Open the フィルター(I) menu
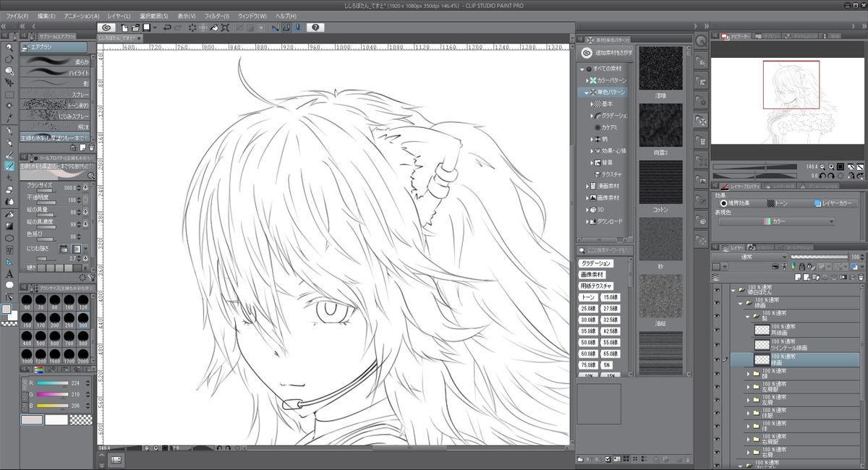 point(216,15)
